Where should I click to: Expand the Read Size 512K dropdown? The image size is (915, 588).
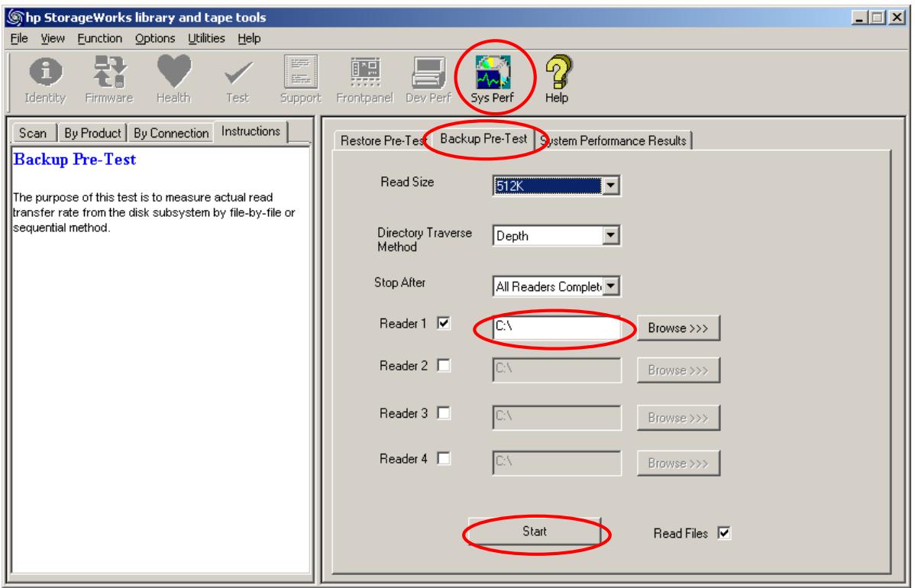coord(610,186)
